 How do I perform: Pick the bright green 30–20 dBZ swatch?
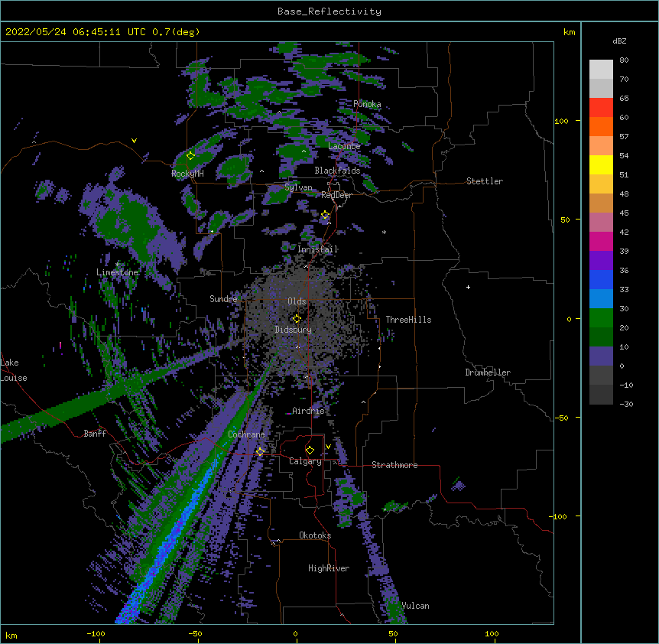coord(601,318)
